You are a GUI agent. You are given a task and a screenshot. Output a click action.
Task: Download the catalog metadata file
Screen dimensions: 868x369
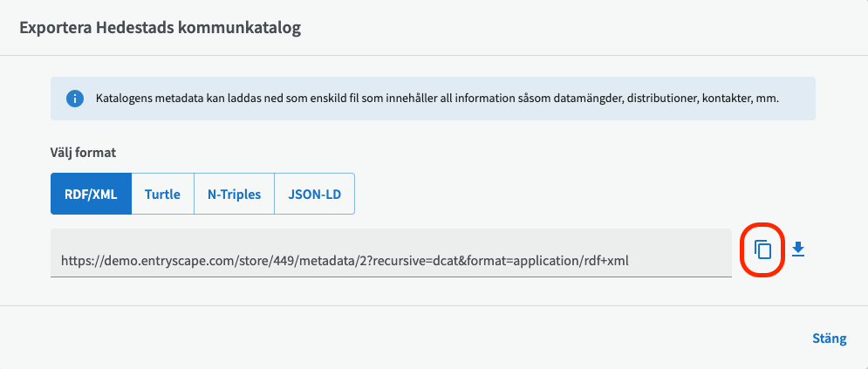click(798, 250)
